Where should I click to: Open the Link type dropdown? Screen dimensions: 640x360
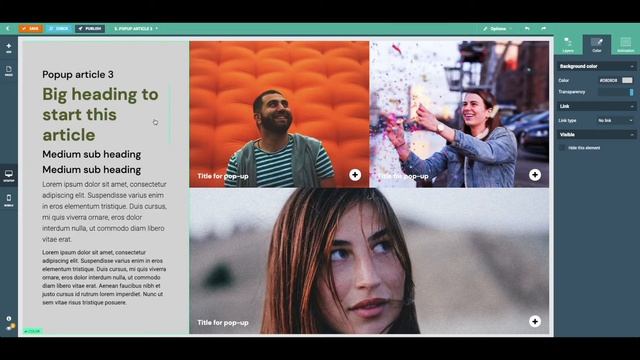click(615, 120)
